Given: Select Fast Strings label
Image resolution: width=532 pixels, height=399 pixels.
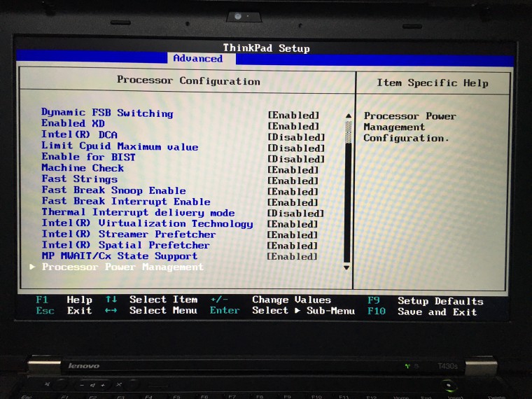Looking at the screenshot, I should (x=79, y=178).
